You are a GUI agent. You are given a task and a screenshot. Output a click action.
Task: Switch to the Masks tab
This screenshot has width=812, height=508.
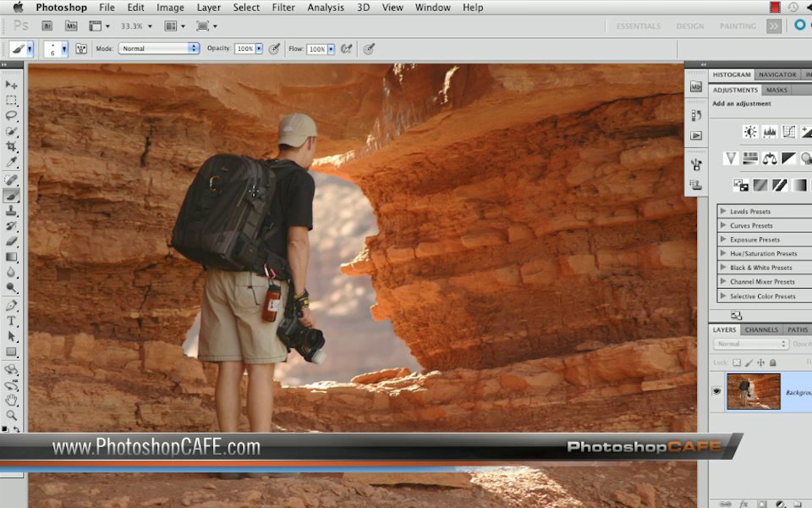tap(776, 90)
